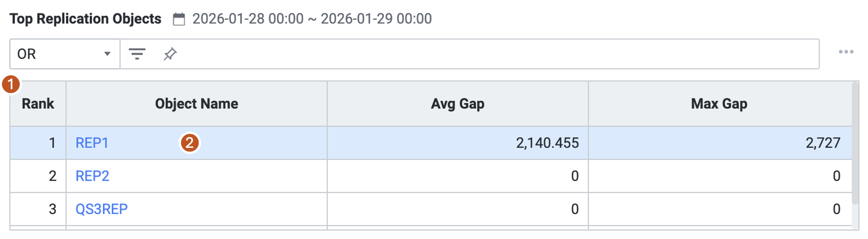The height and width of the screenshot is (239, 868).
Task: Click the calendar icon beside the date range
Action: point(179,19)
